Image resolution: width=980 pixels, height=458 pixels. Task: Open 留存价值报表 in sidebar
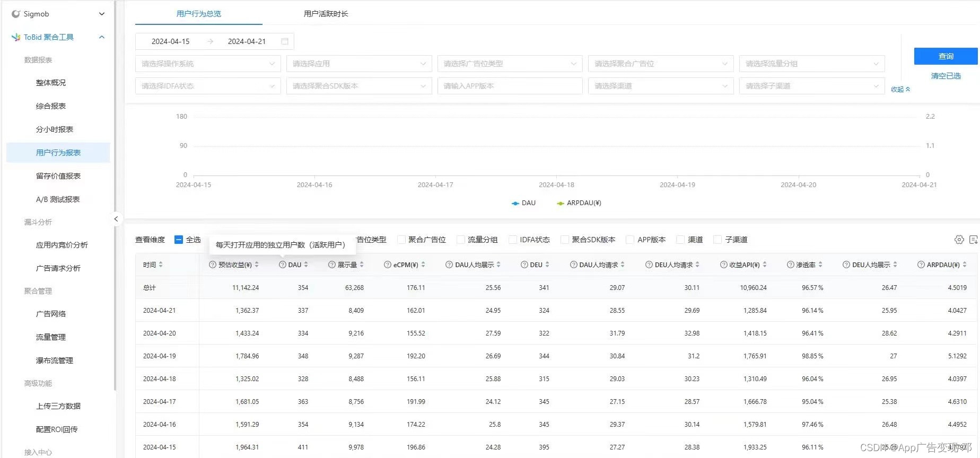(58, 176)
